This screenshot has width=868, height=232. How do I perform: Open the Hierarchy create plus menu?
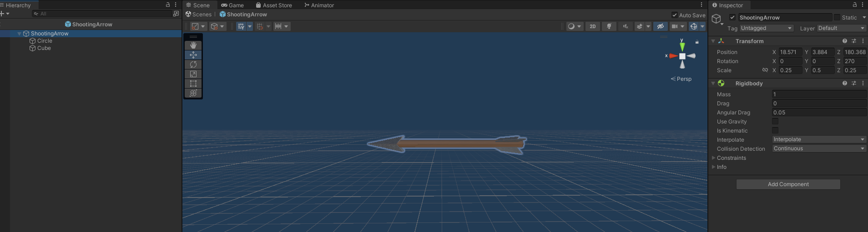pos(4,14)
